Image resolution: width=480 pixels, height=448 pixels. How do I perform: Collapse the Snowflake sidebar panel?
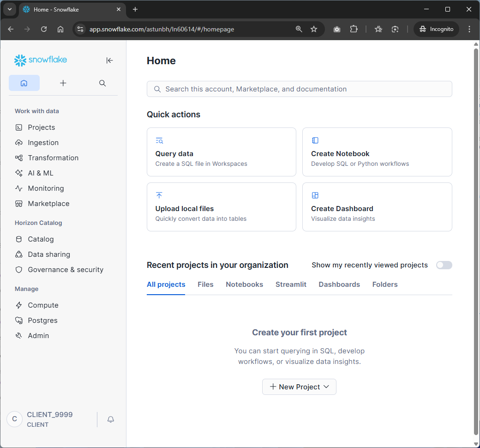pyautogui.click(x=109, y=61)
